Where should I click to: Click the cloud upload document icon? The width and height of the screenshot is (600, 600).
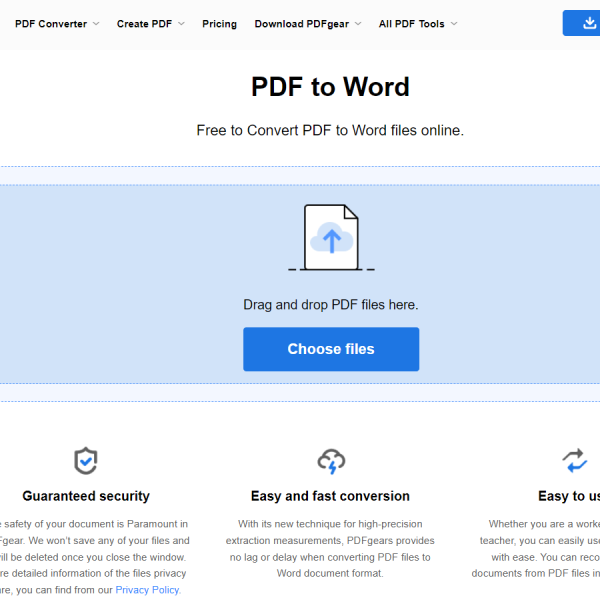331,238
